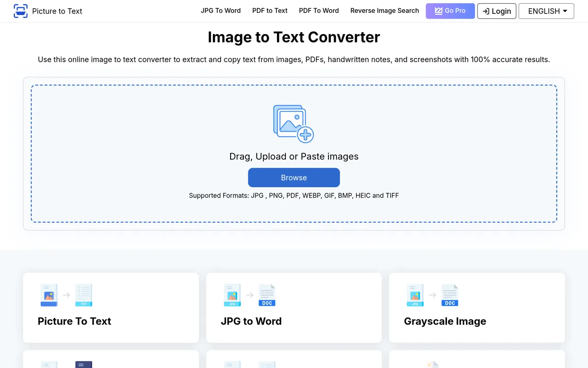
Task: Open the Picture To Text card
Action: click(111, 308)
